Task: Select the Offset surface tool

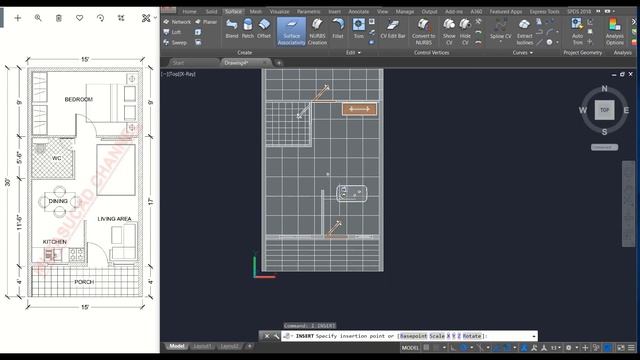Action: click(264, 29)
